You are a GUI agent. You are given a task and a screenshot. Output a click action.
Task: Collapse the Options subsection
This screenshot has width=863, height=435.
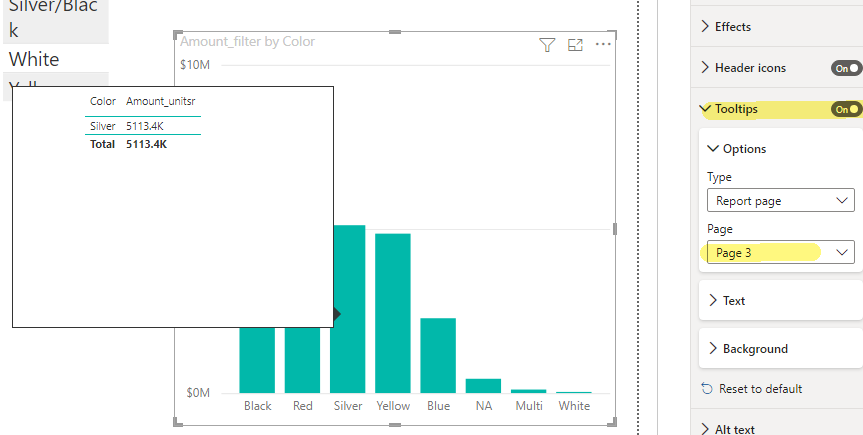click(713, 149)
